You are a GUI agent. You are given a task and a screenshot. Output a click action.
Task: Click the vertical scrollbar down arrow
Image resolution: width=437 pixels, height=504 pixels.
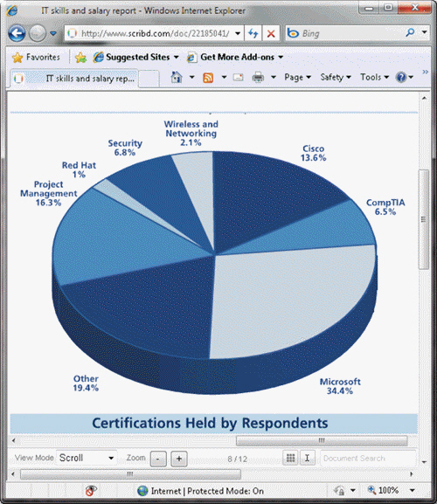point(425,462)
